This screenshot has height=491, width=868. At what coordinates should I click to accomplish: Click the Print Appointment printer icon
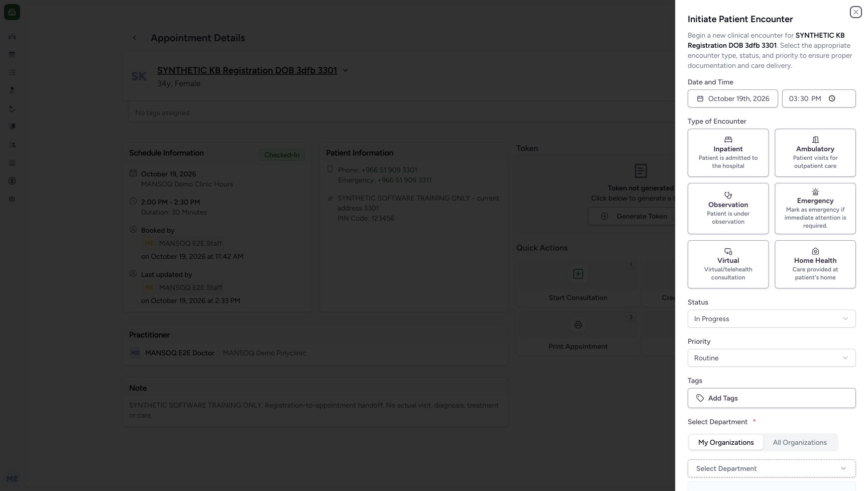point(578,325)
